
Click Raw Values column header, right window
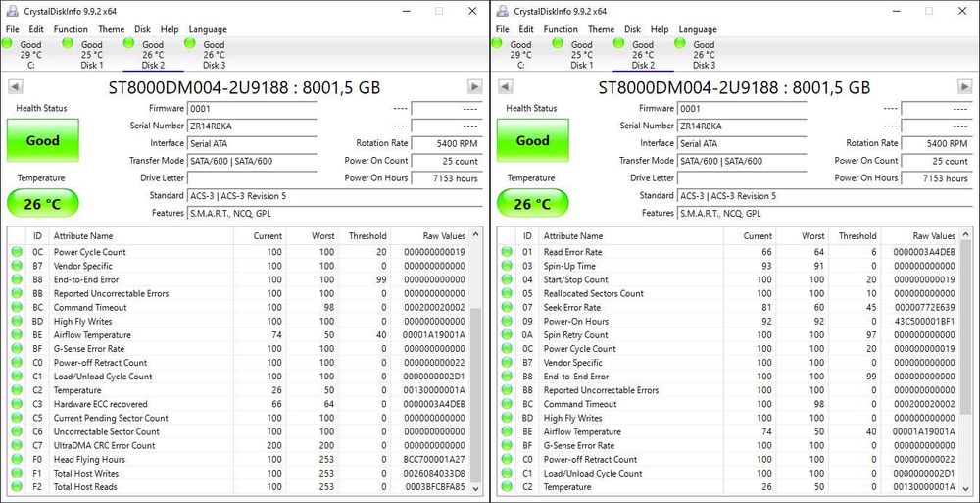pos(918,236)
